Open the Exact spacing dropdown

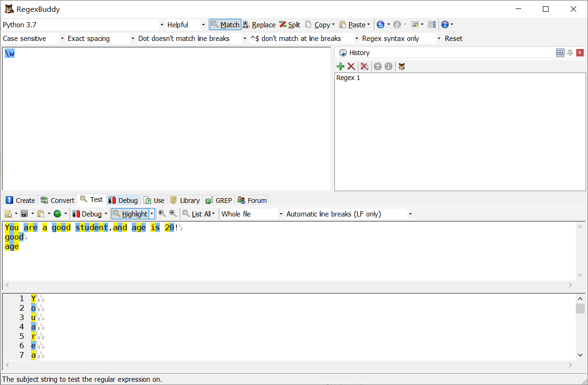pyautogui.click(x=133, y=39)
